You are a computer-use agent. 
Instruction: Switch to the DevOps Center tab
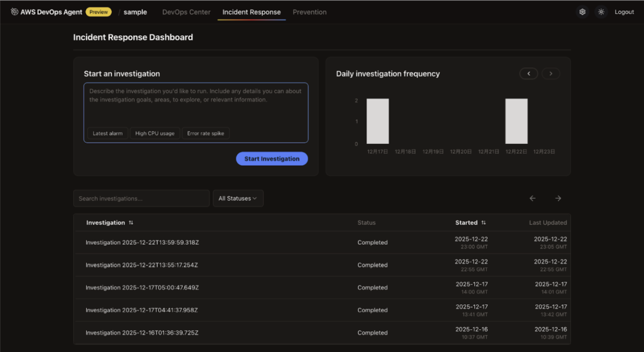click(x=186, y=12)
